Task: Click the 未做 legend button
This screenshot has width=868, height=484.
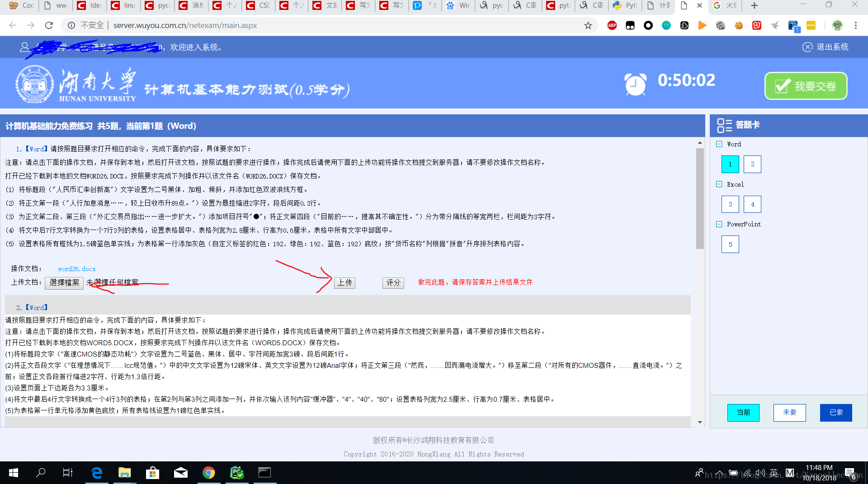Action: [x=790, y=413]
